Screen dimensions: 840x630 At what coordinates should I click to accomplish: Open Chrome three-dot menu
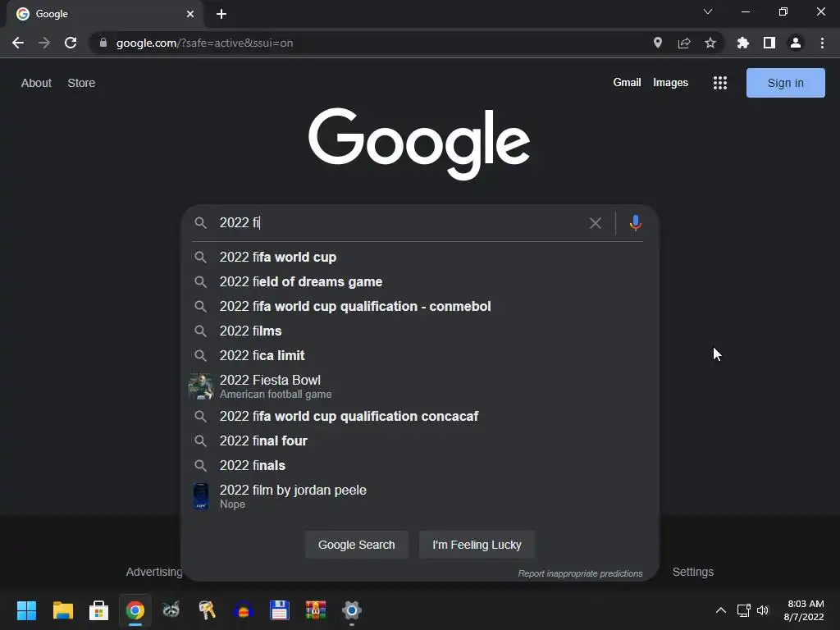click(822, 43)
